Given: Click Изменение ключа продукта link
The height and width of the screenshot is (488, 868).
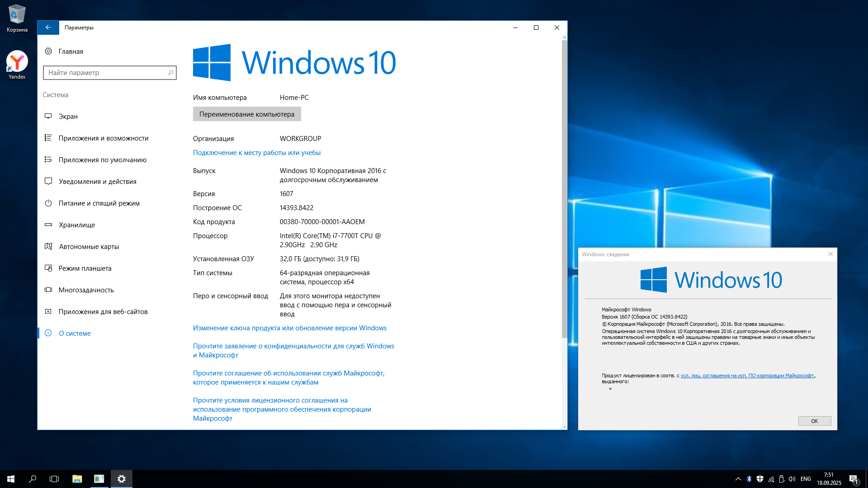Looking at the screenshot, I should [289, 328].
